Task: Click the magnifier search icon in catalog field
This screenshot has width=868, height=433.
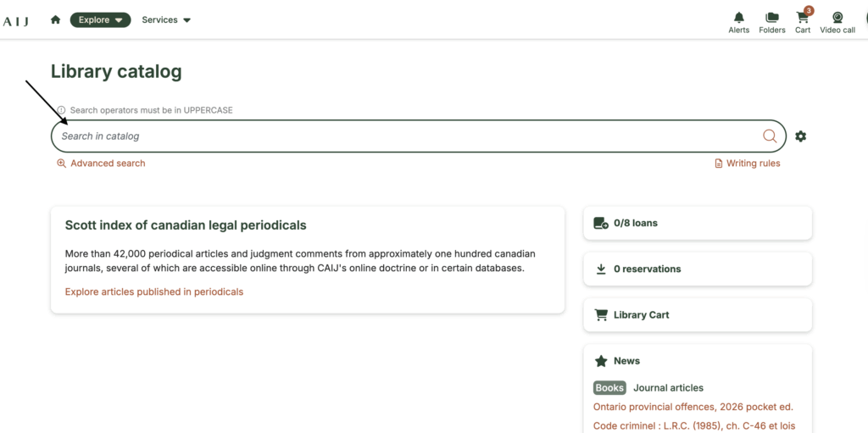Action: tap(770, 136)
